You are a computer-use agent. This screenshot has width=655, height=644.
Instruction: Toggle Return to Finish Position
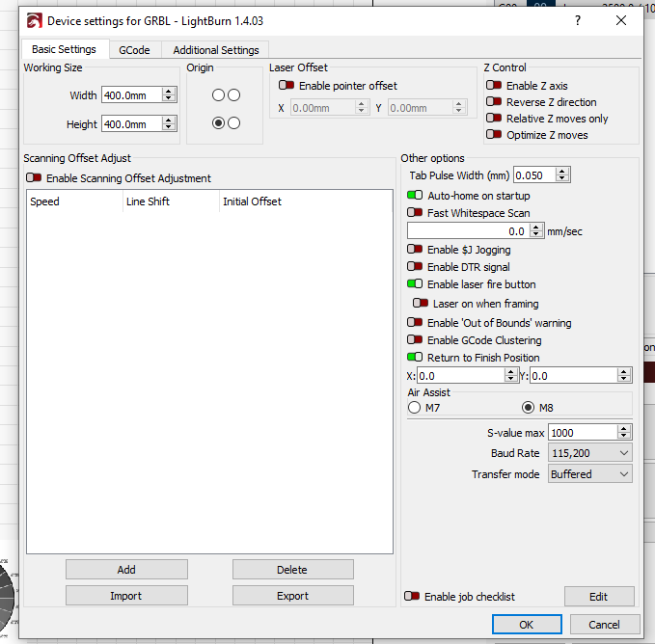click(415, 358)
